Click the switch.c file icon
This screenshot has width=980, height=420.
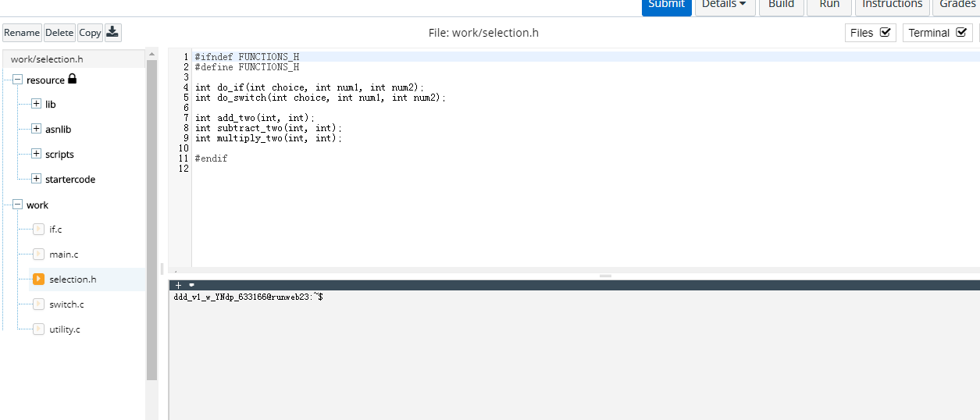tap(38, 304)
